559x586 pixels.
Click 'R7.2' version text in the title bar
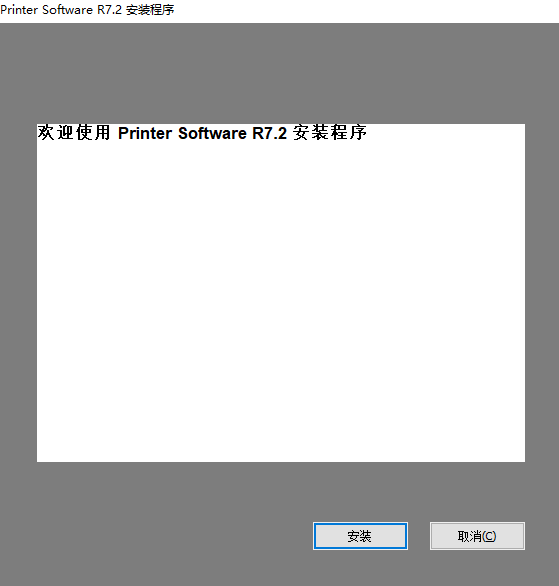point(109,10)
